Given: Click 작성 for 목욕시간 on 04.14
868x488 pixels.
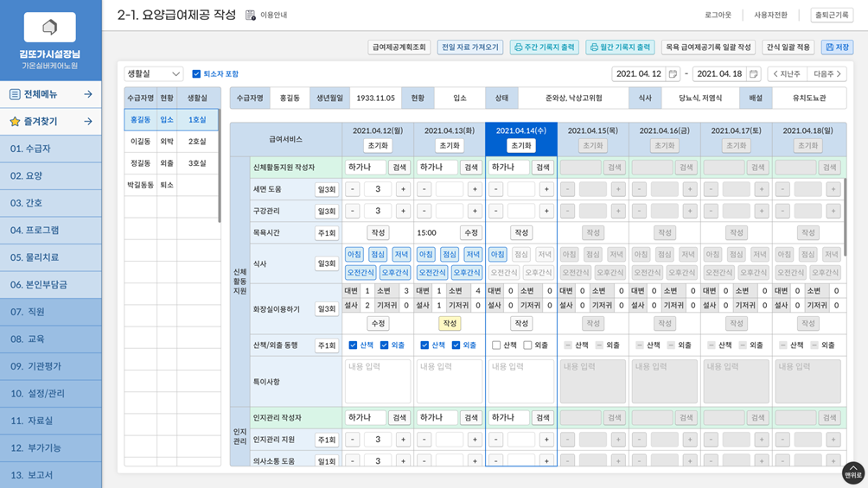Looking at the screenshot, I should 521,233.
